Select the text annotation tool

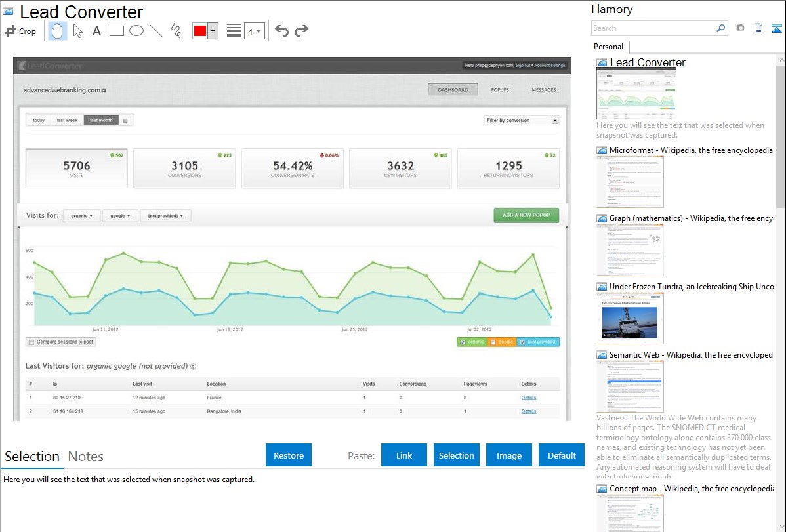(x=96, y=31)
